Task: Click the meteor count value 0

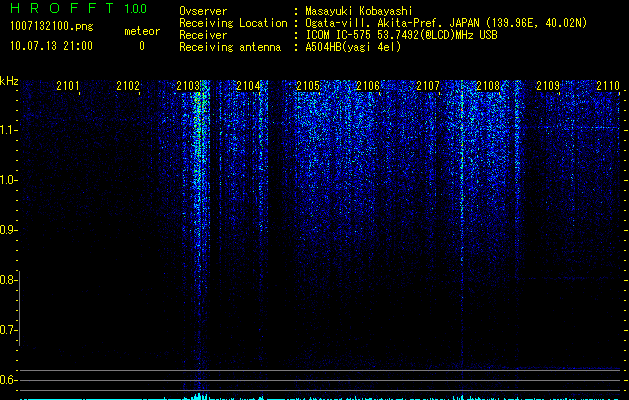Action: pos(142,46)
